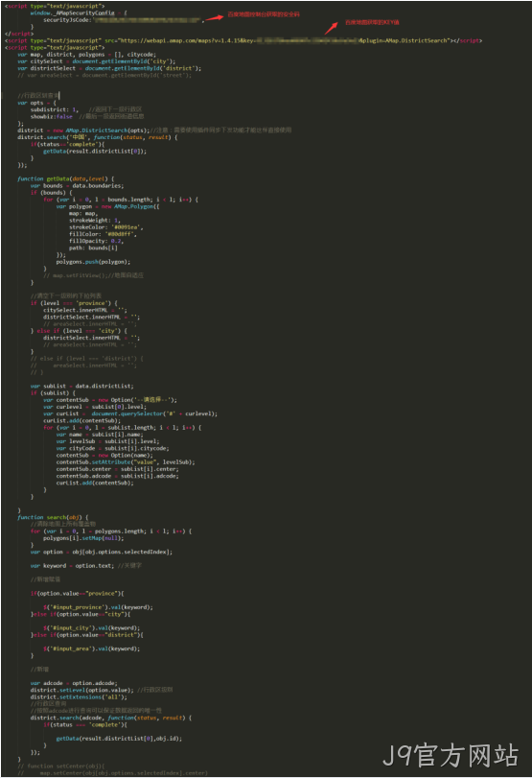Screen dimensions: 532x778
Task: Click the red arrow pointing to securityJsCode
Action: (x=214, y=18)
